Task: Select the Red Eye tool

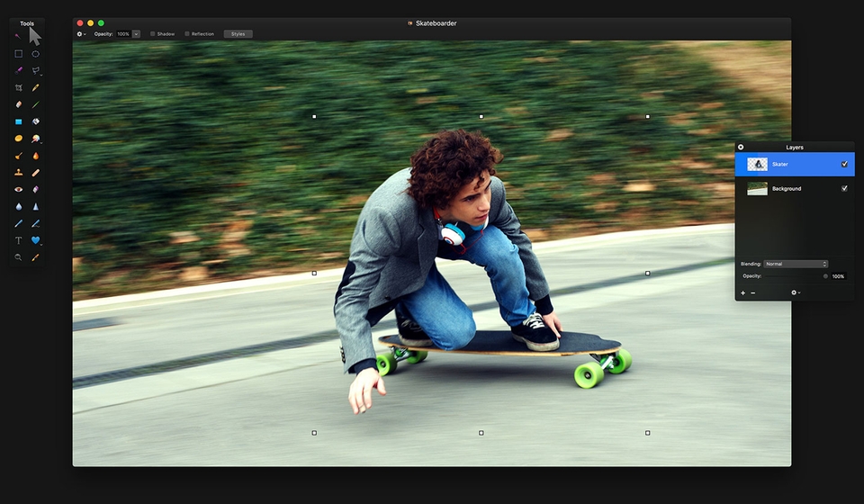Action: coord(18,190)
